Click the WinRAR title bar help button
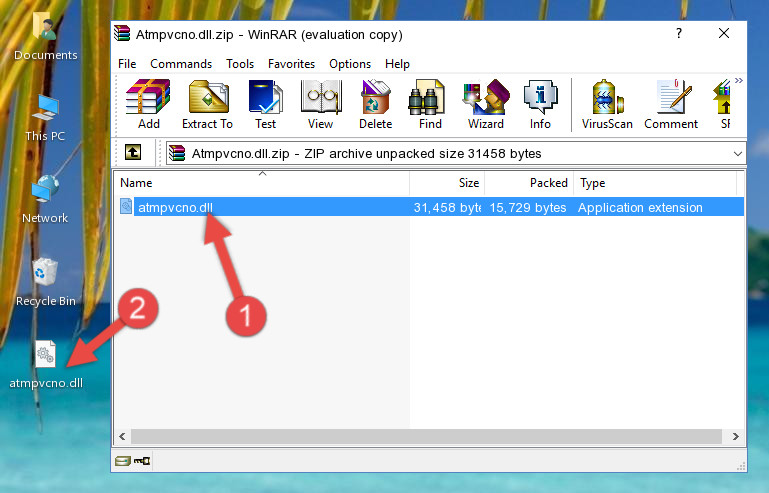Screen dimensions: 769x493 click(x=679, y=33)
